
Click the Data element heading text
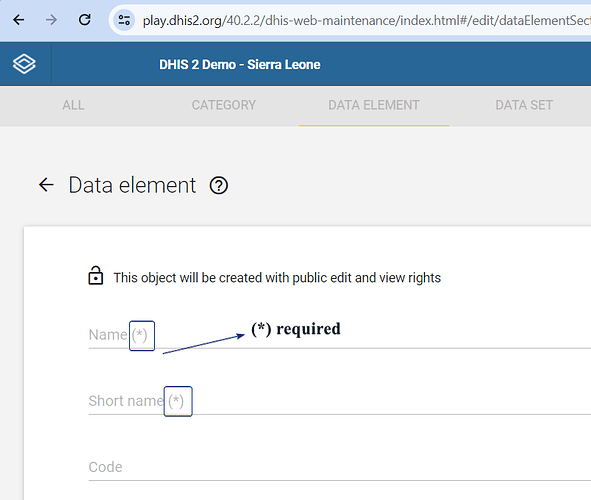(x=132, y=185)
